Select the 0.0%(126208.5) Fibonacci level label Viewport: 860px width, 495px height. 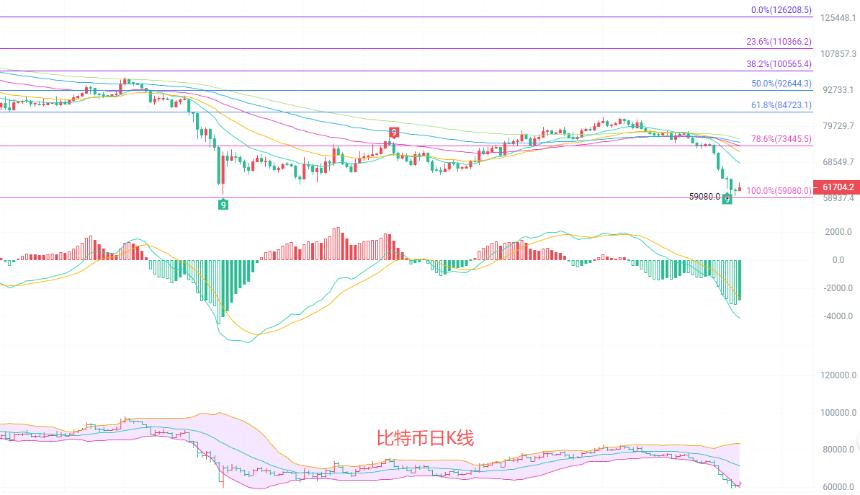point(782,10)
